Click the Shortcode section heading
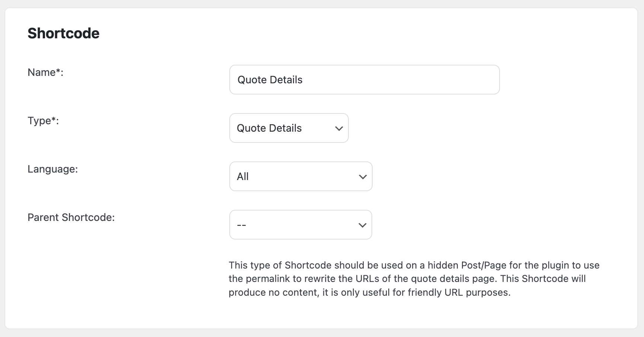644x337 pixels. point(63,33)
